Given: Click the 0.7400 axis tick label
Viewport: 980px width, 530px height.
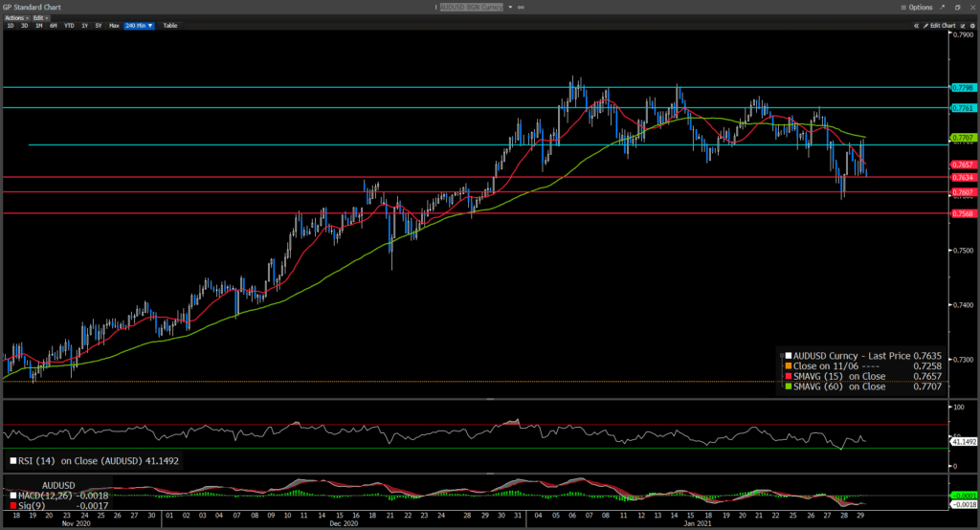Looking at the screenshot, I should [963, 305].
